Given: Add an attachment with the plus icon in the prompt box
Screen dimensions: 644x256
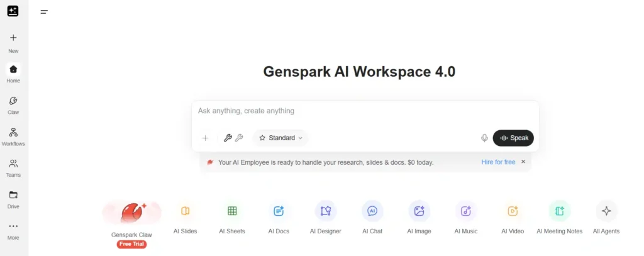Looking at the screenshot, I should 206,138.
